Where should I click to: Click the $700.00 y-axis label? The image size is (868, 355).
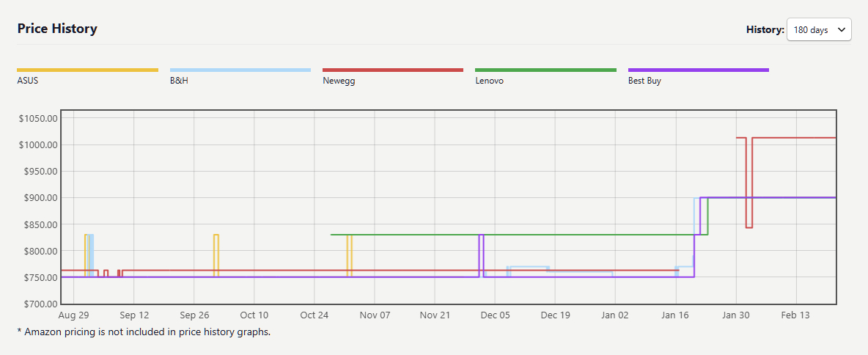pyautogui.click(x=40, y=304)
